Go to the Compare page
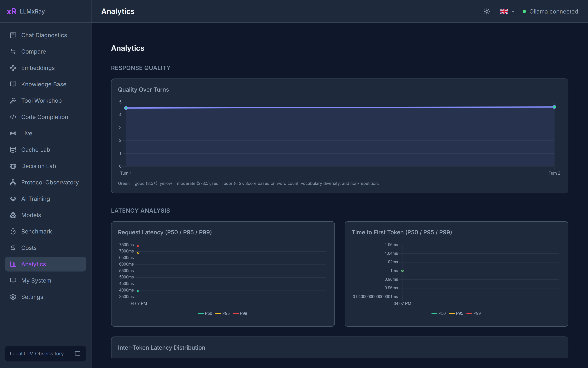The height and width of the screenshot is (368, 588). click(x=46, y=52)
